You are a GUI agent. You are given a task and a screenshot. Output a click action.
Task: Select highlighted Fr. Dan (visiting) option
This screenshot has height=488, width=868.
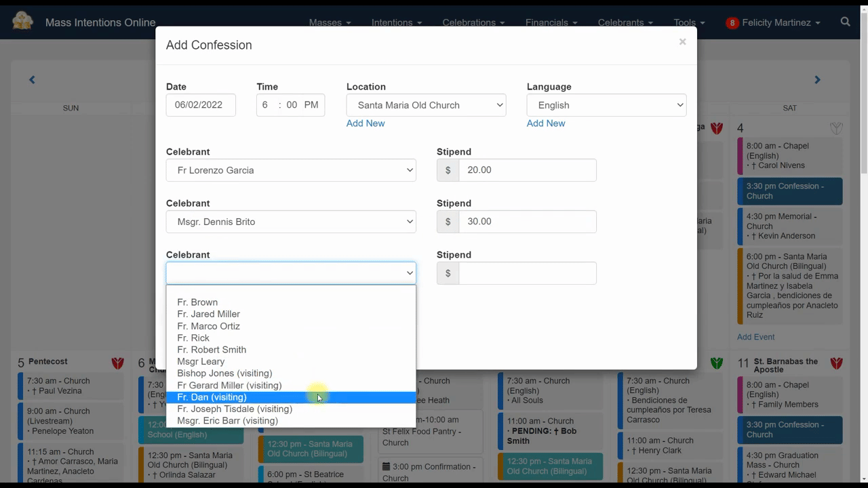(x=291, y=397)
